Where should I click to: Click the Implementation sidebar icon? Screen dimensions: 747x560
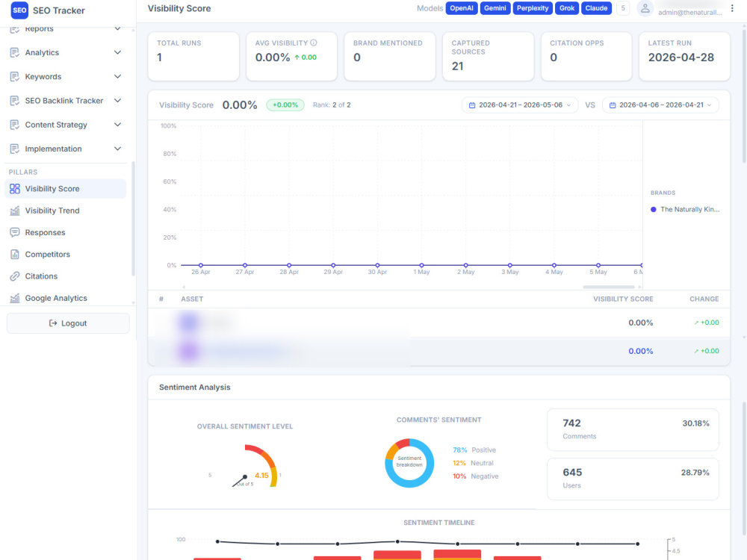point(15,149)
